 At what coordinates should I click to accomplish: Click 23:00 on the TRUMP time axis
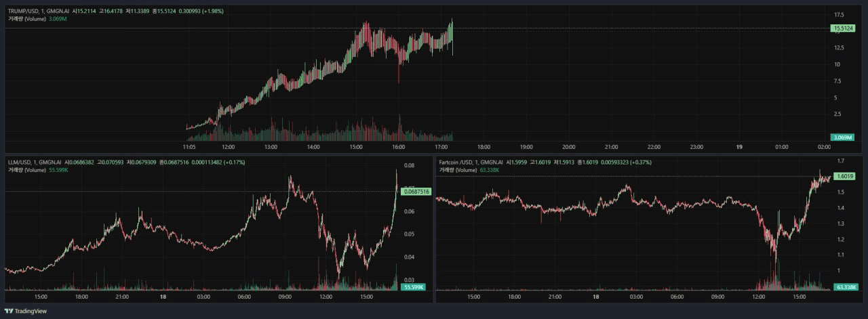pos(696,146)
